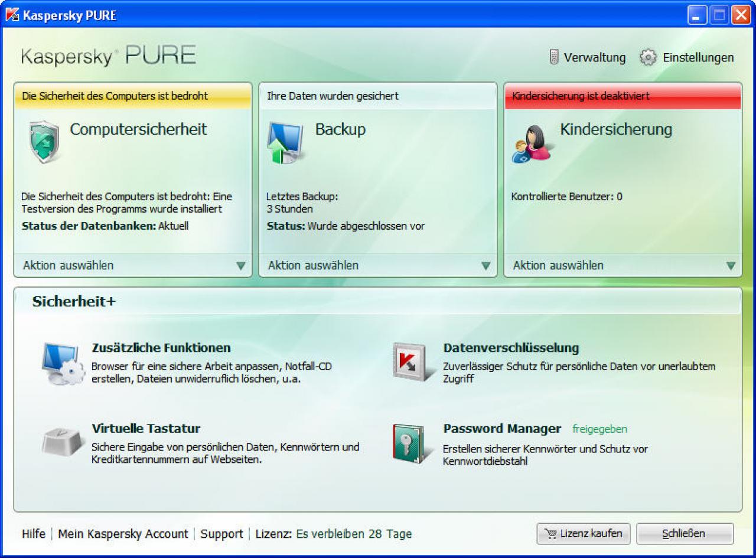Screen dimensions: 756x558
Task: Click 'Ihre Daten wurden gesichert' banner
Action: tap(378, 96)
